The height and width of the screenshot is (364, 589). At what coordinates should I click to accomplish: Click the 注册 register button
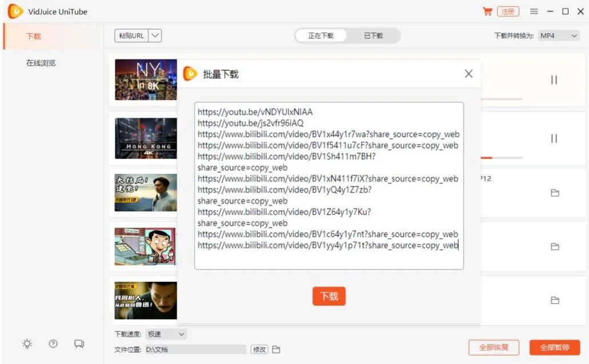[508, 11]
